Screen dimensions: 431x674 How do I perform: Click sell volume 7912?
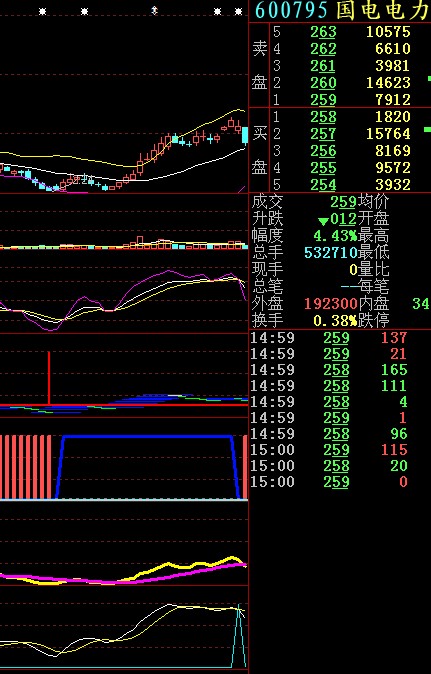coord(393,100)
